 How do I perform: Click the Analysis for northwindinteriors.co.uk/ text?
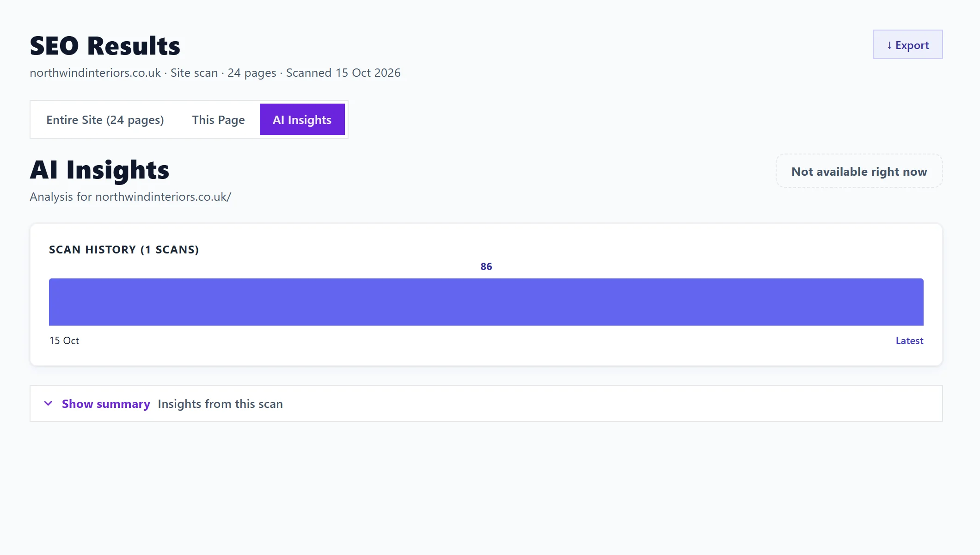(130, 197)
